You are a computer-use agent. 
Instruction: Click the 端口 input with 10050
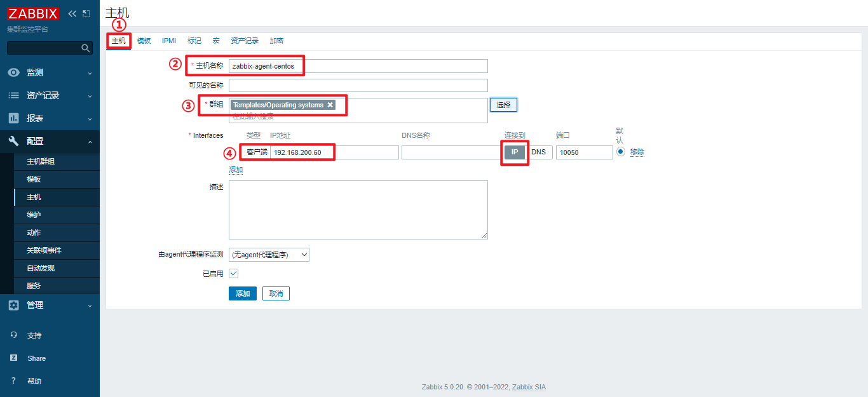point(585,152)
